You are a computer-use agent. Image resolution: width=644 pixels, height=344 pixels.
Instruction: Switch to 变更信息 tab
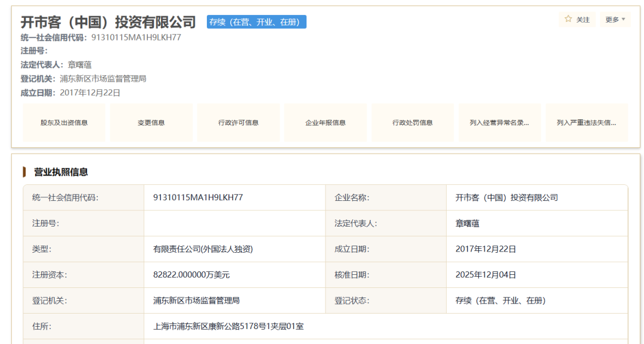(151, 123)
